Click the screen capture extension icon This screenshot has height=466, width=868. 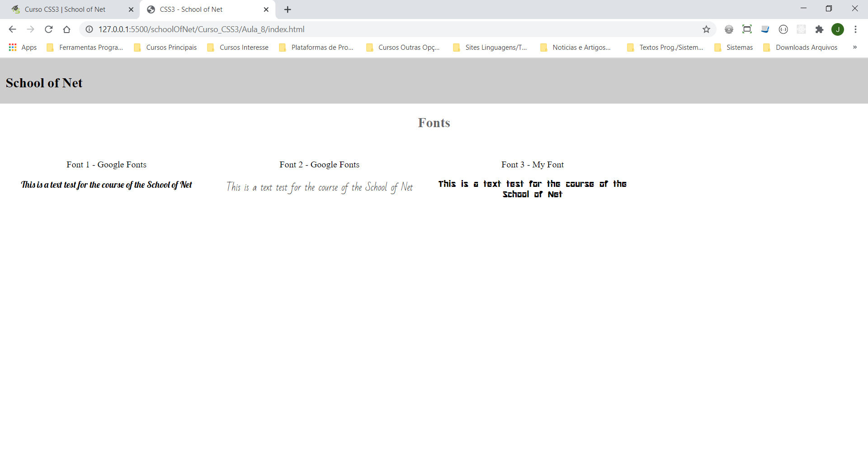(747, 29)
